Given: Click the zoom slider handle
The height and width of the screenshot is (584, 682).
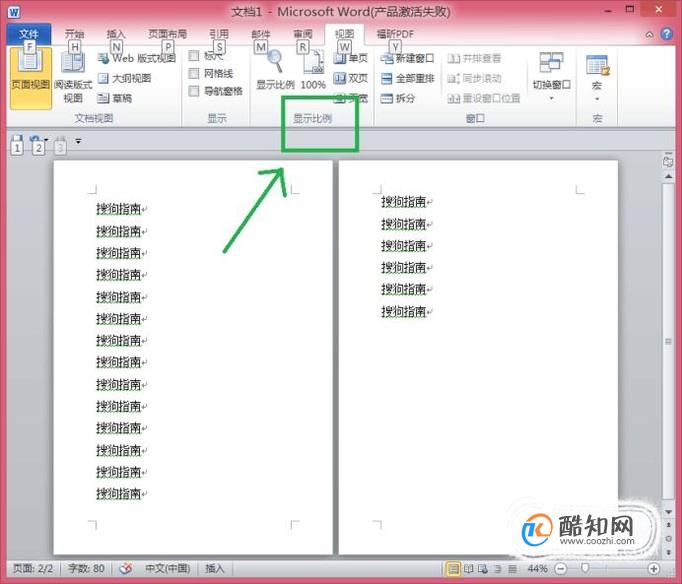Looking at the screenshot, I should (x=585, y=568).
